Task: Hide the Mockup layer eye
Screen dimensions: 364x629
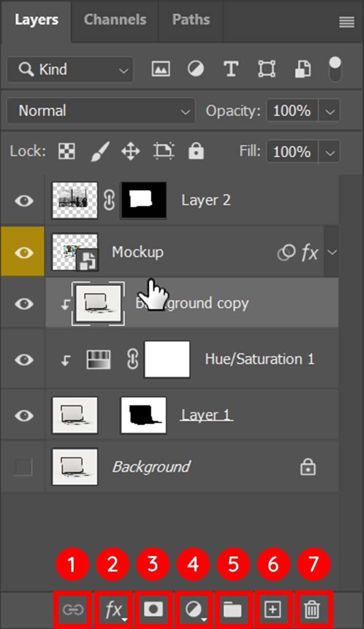Action: (x=24, y=253)
